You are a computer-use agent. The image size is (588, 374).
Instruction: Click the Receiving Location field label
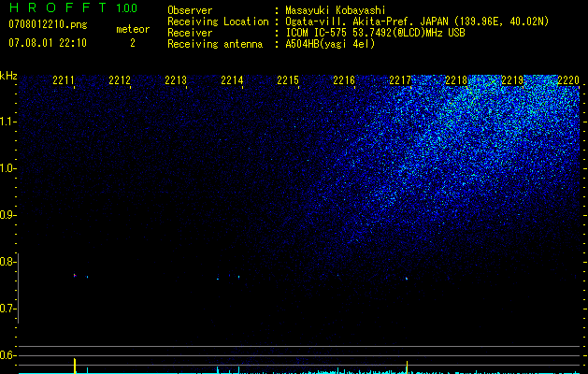[x=218, y=22]
